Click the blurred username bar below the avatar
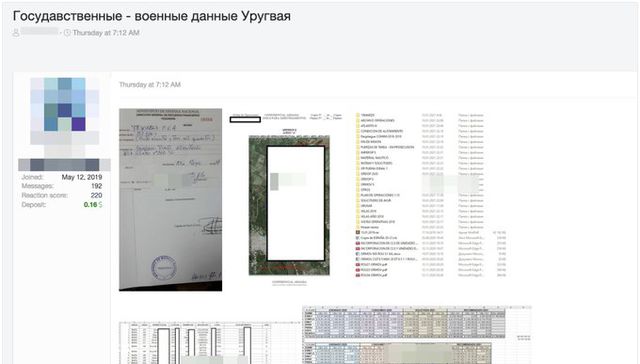The height and width of the screenshot is (364, 640). pyautogui.click(x=64, y=165)
